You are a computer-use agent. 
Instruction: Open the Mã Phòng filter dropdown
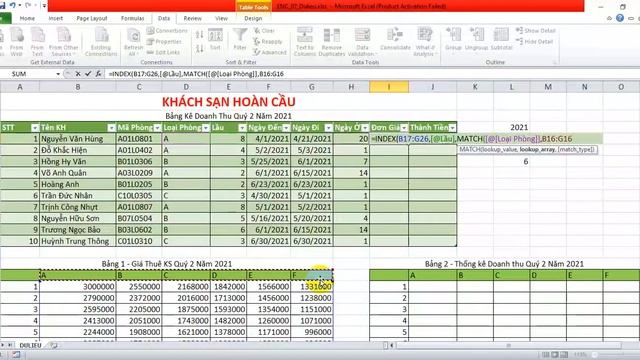(x=157, y=128)
